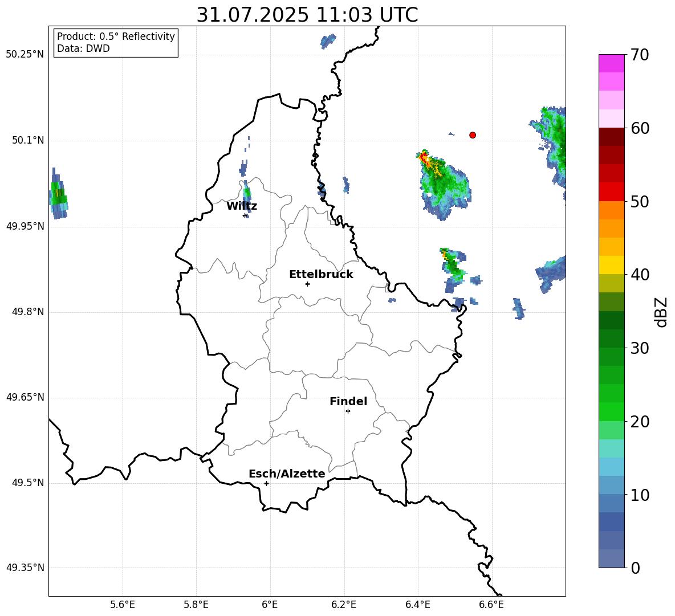Image resolution: width=675 pixels, height=616 pixels.
Task: Select the Esch/Alzette city label
Action: [x=287, y=474]
